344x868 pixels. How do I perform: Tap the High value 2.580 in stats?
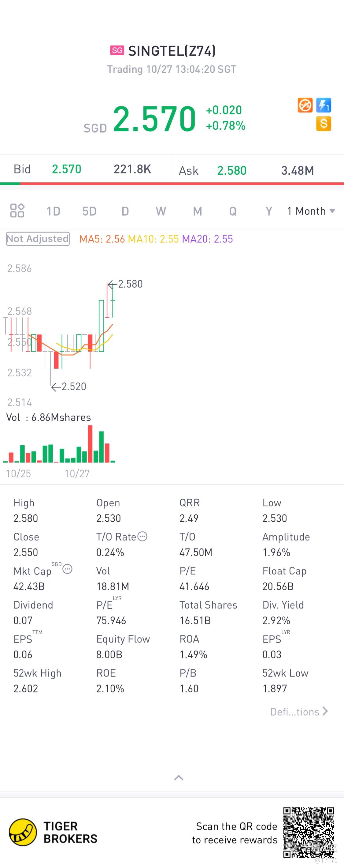tap(26, 518)
